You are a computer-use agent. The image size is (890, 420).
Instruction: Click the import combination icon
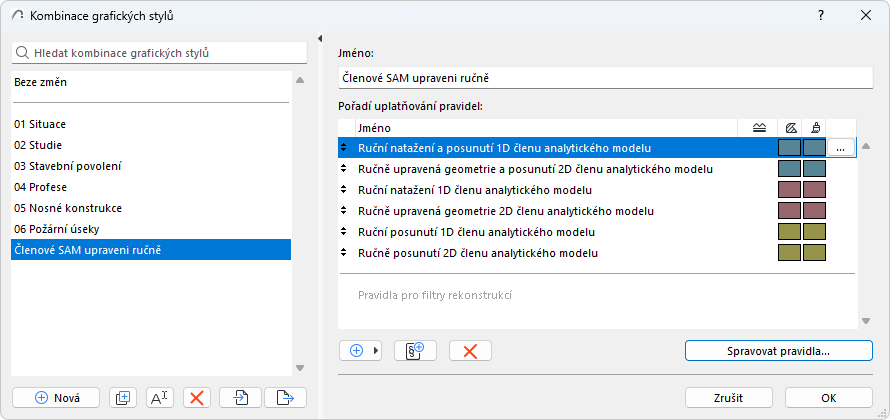click(241, 397)
